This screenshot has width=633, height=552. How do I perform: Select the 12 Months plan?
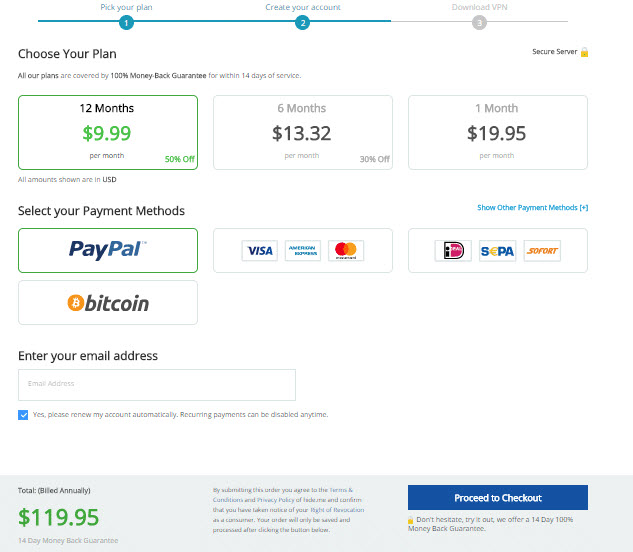click(x=108, y=132)
